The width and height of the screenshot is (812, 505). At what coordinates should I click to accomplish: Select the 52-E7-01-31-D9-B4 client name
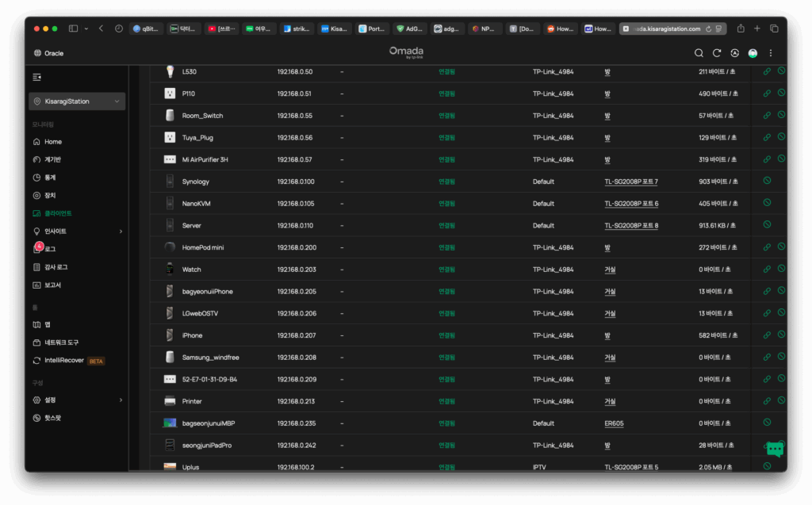point(209,380)
